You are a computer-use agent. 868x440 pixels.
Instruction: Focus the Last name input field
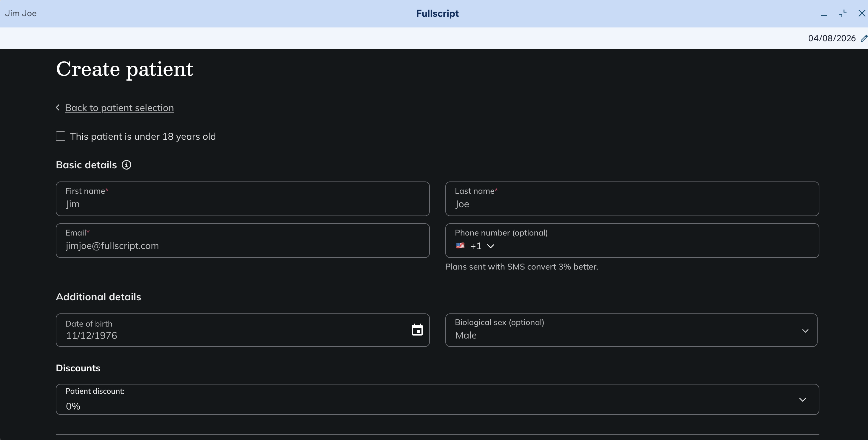click(632, 204)
